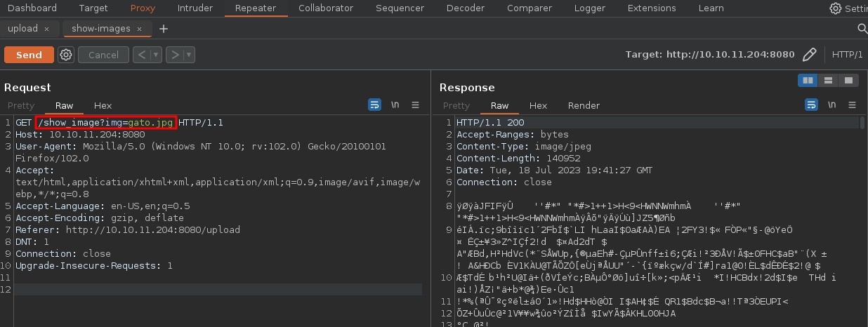Switch to the Target tab
Image resolution: width=868 pixels, height=327 pixels.
[x=93, y=8]
